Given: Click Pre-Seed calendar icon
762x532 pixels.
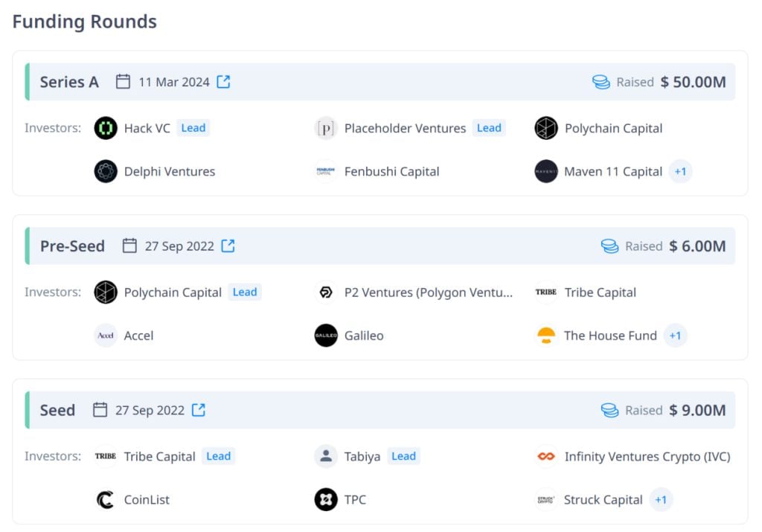Looking at the screenshot, I should point(129,246).
